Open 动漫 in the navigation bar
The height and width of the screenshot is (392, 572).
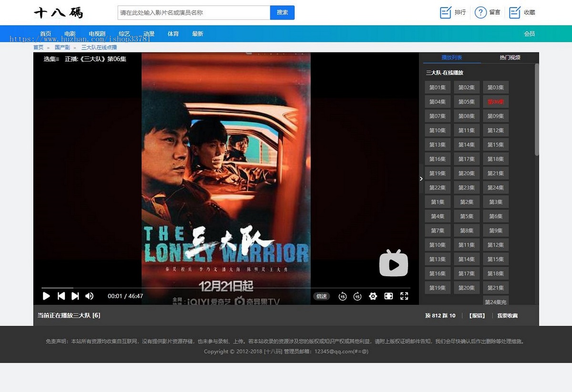(149, 34)
